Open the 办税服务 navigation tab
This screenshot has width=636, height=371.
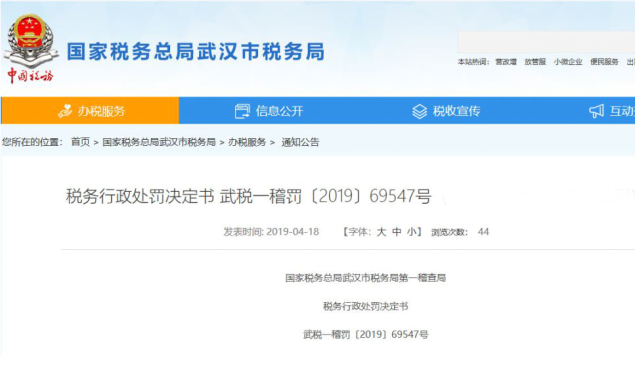click(90, 110)
